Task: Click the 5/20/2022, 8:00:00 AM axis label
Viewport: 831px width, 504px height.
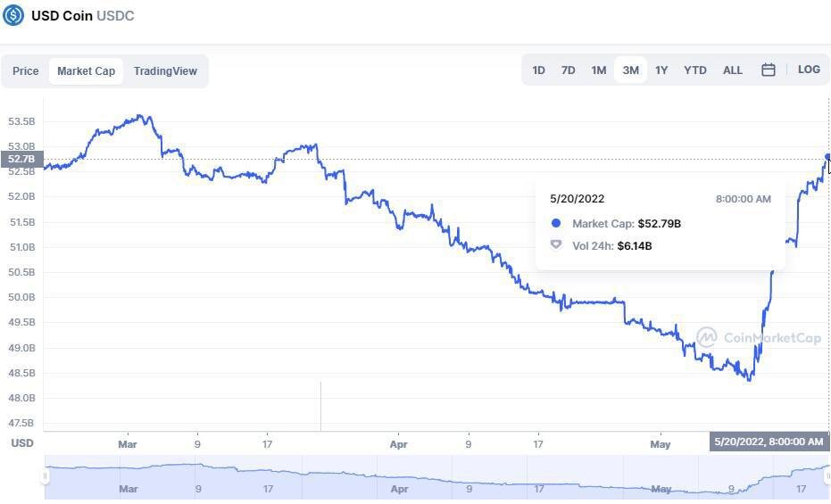Action: point(768,442)
